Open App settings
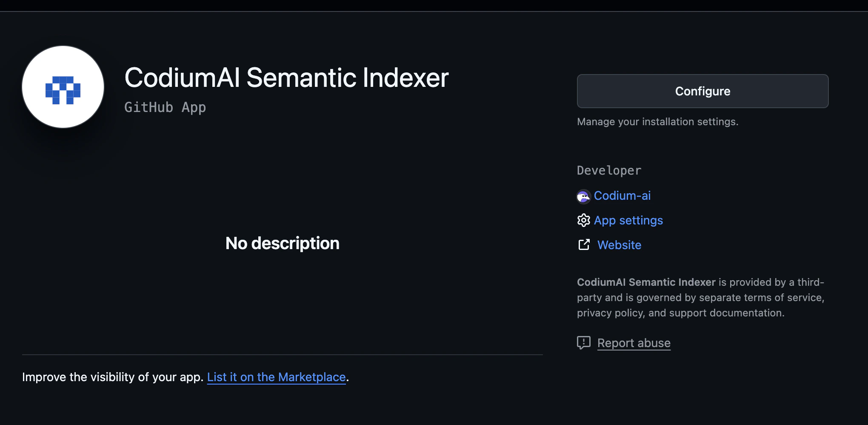The image size is (868, 425). tap(628, 220)
